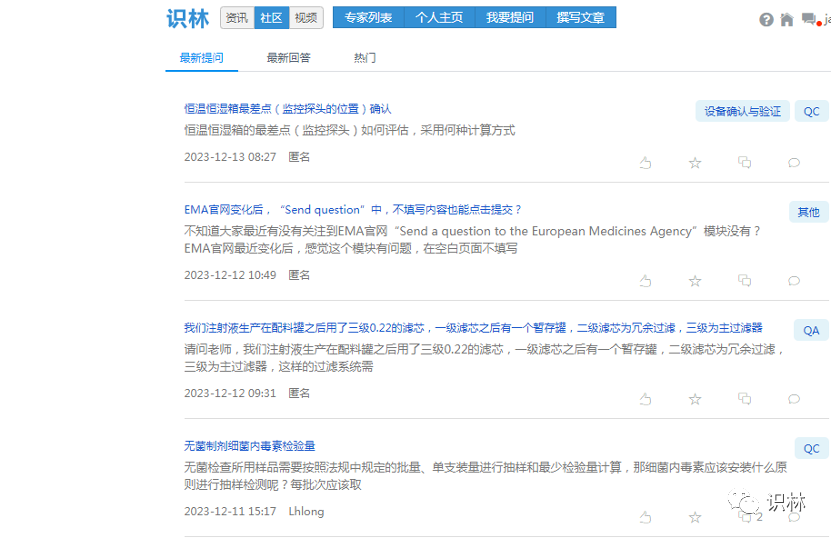Open the messages chat icon with red dot
The height and width of the screenshot is (538, 832).
[x=811, y=20]
